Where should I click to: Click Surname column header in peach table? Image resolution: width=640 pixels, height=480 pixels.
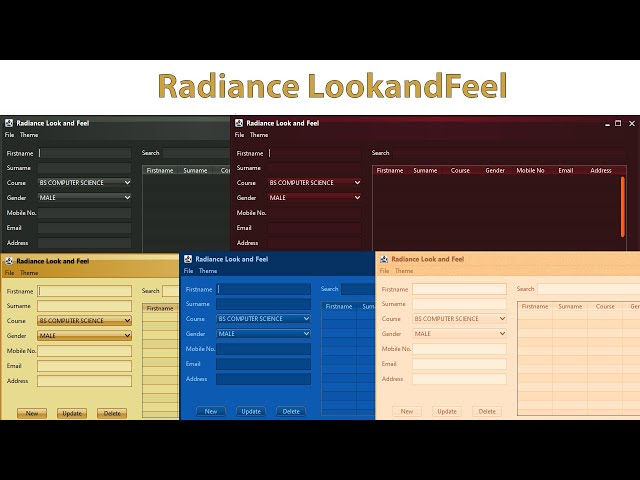coord(570,306)
